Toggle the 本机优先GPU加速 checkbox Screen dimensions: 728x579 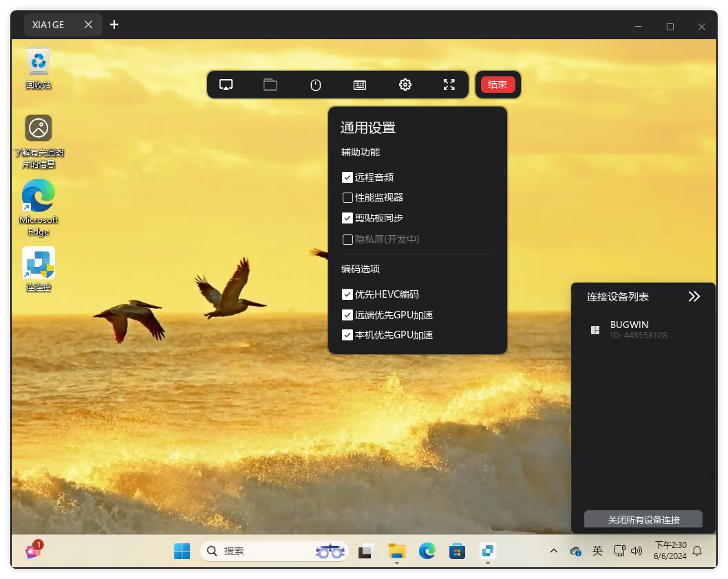point(347,335)
